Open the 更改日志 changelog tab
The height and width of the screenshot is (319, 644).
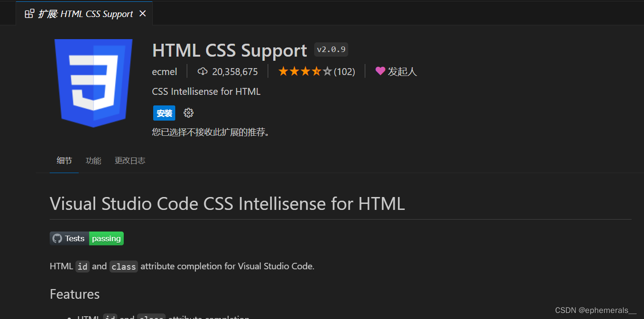(x=130, y=161)
